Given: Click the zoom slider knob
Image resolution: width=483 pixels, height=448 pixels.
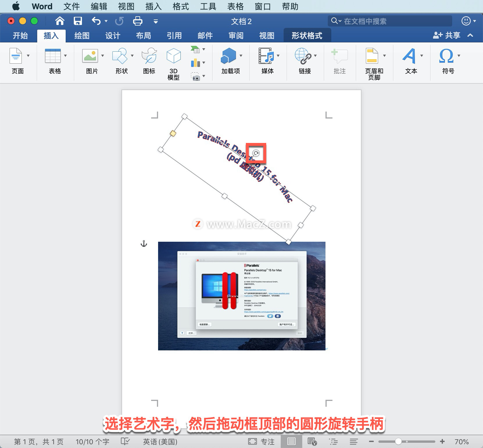Looking at the screenshot, I should tap(398, 442).
